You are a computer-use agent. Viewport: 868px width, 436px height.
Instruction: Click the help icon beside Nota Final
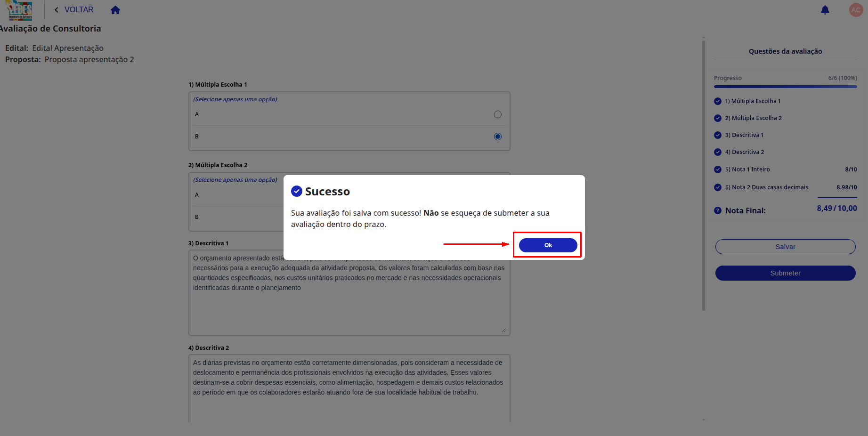pos(717,210)
